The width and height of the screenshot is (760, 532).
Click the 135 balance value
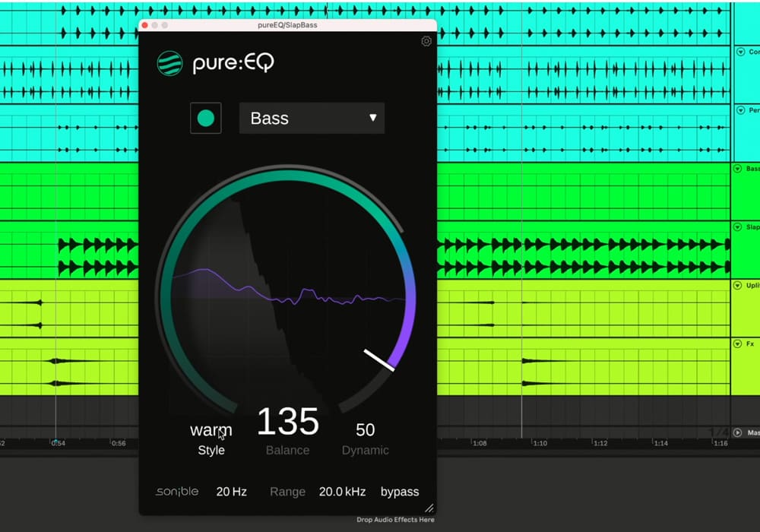[288, 421]
